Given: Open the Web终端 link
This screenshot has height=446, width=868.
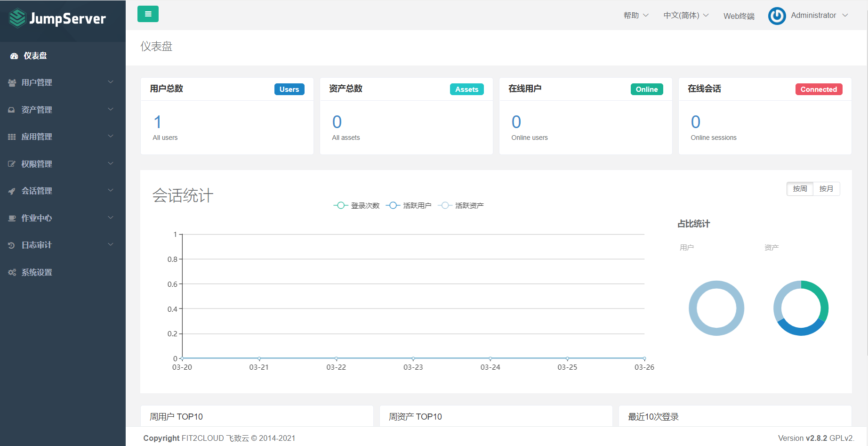Looking at the screenshot, I should tap(739, 16).
